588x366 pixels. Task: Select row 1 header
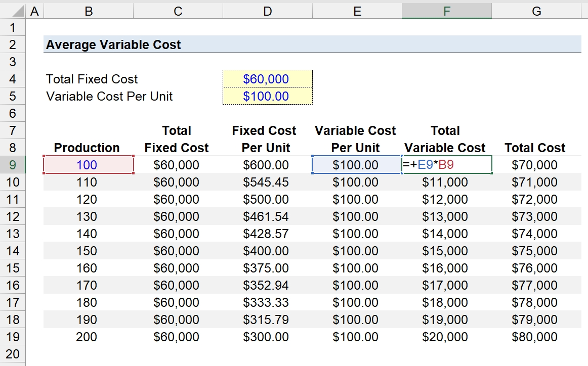[x=12, y=27]
